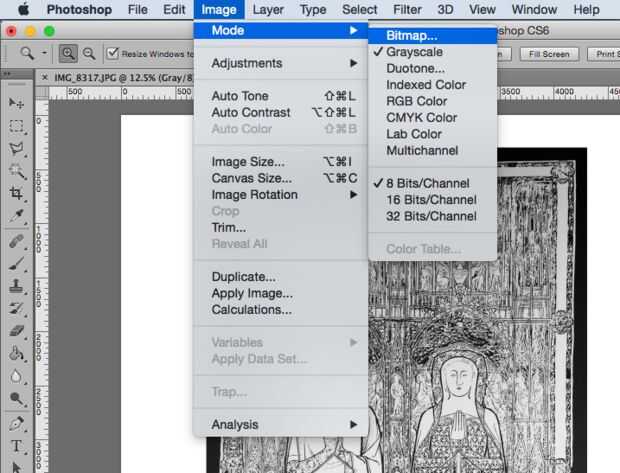This screenshot has width=620, height=473.
Task: Run Auto Contrast
Action: click(x=280, y=112)
